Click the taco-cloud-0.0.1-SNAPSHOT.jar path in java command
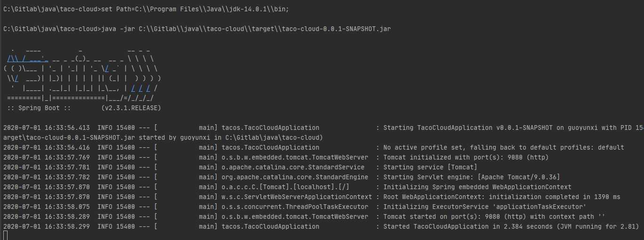Viewport: 644px width, 240px height. (x=264, y=29)
